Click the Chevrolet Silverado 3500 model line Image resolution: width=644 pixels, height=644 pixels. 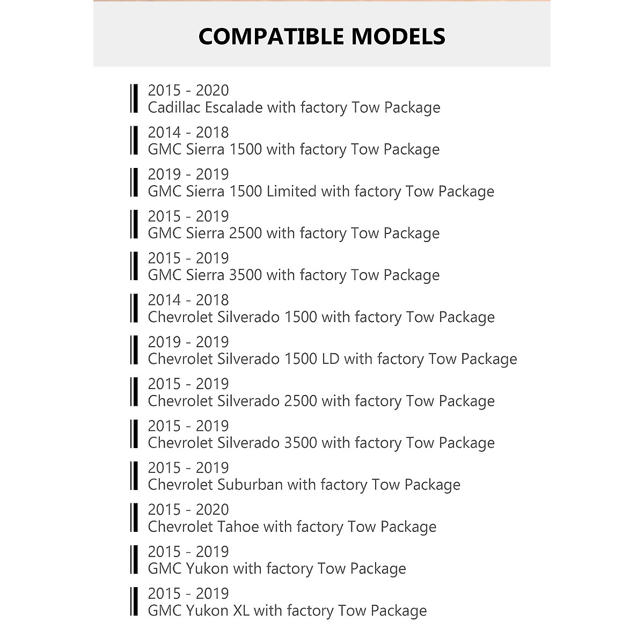click(321, 443)
